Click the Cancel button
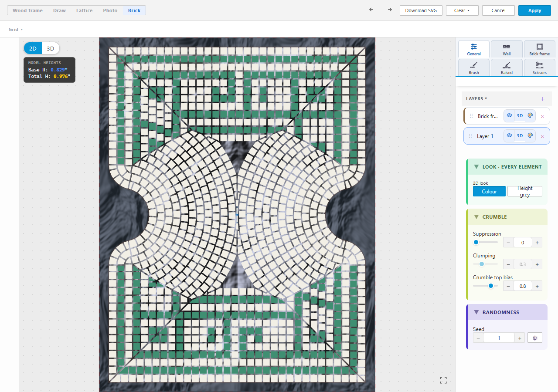 (498, 10)
